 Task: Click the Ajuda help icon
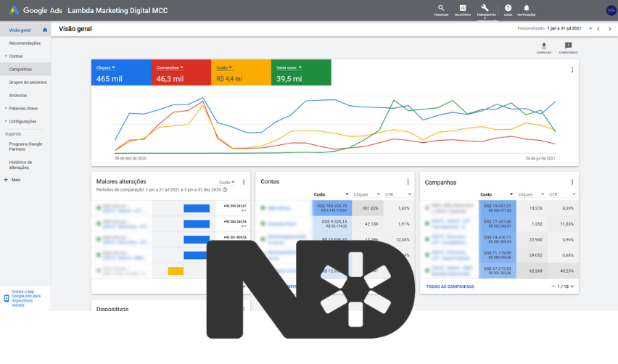(x=508, y=8)
